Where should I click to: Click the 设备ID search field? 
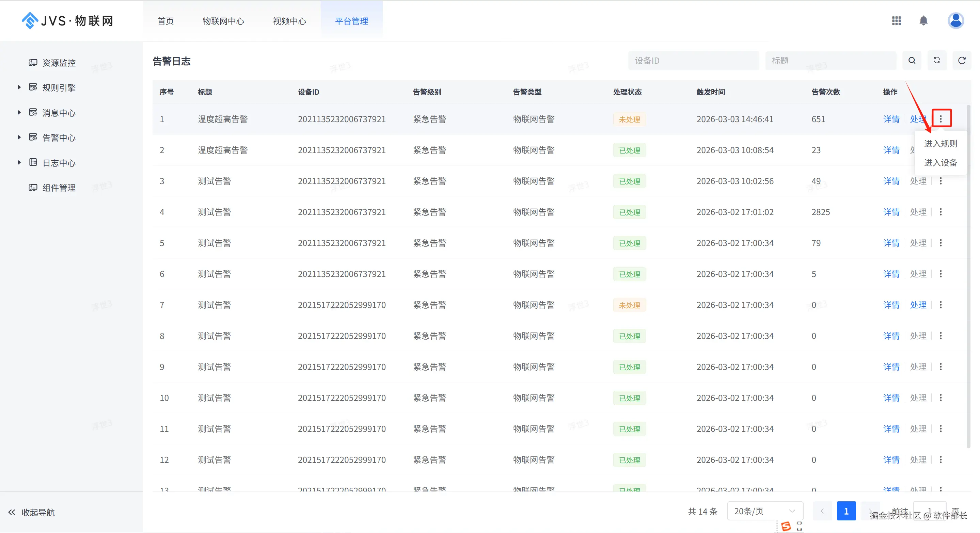(x=693, y=61)
